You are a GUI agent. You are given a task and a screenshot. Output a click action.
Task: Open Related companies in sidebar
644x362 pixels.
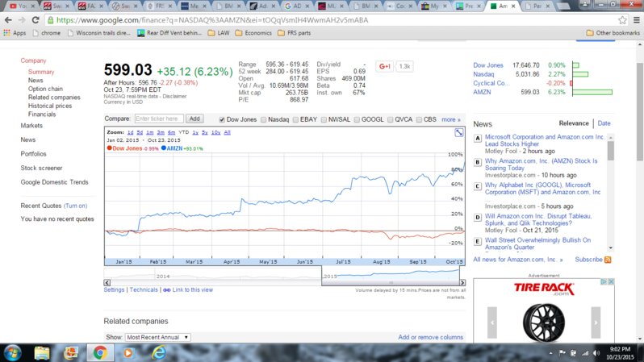(54, 98)
